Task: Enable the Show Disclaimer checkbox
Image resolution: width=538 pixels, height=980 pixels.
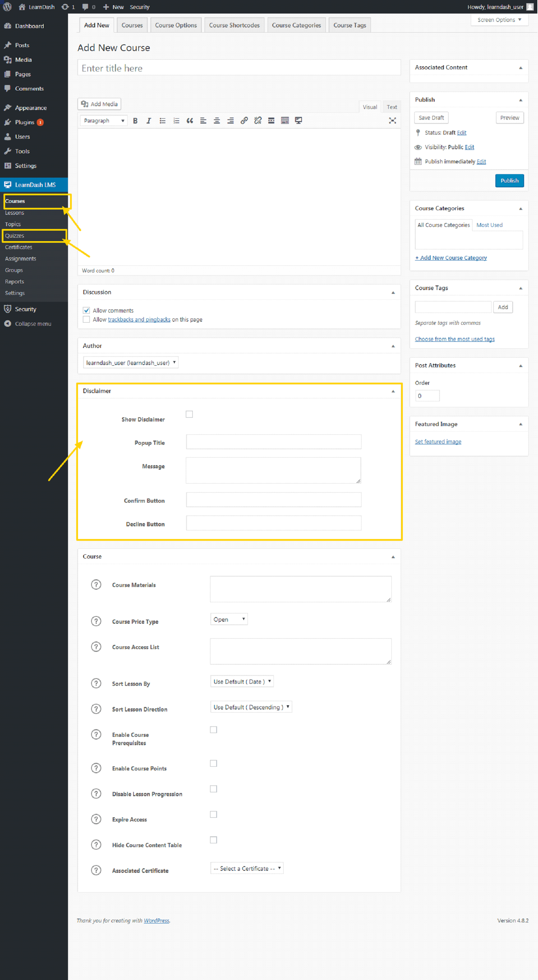Action: [189, 414]
